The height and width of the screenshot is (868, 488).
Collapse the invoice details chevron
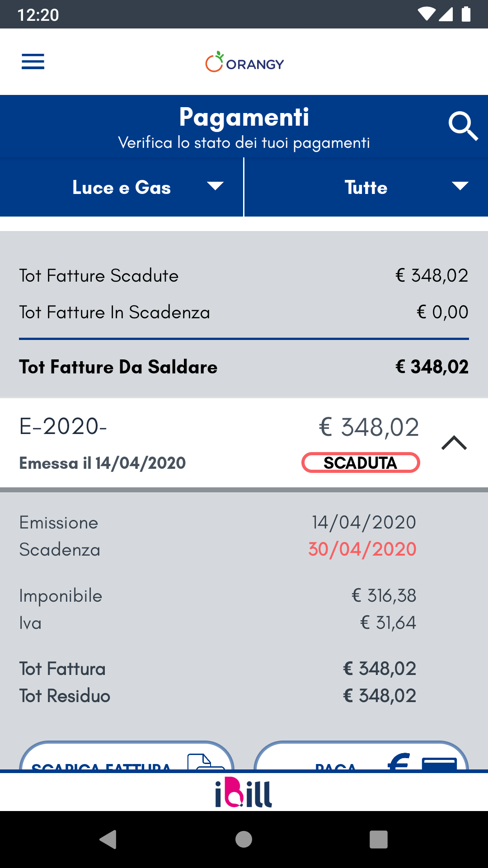pos(454,443)
